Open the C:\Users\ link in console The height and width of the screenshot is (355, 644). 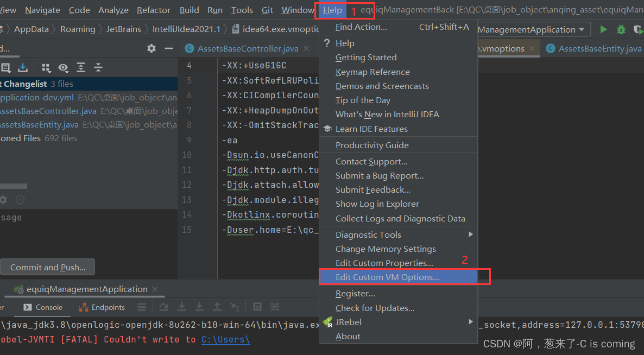point(225,339)
